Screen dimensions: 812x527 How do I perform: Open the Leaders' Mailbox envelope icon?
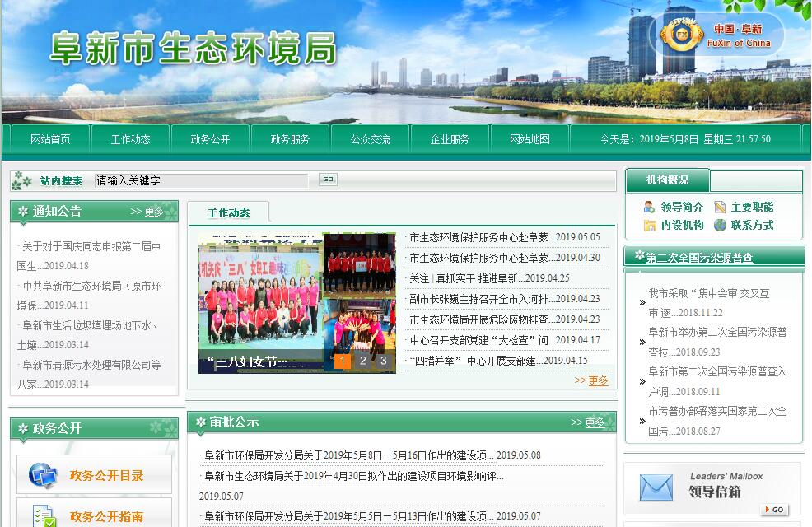click(x=656, y=487)
